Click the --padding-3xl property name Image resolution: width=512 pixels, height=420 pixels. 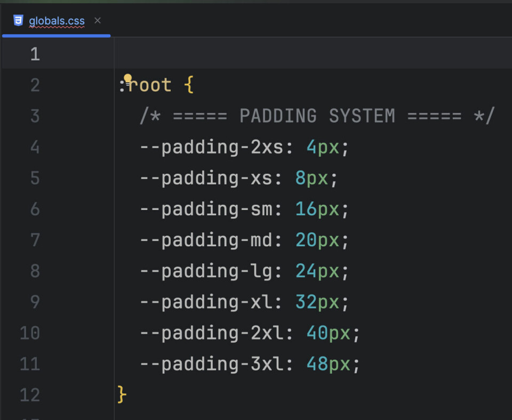[x=211, y=364]
